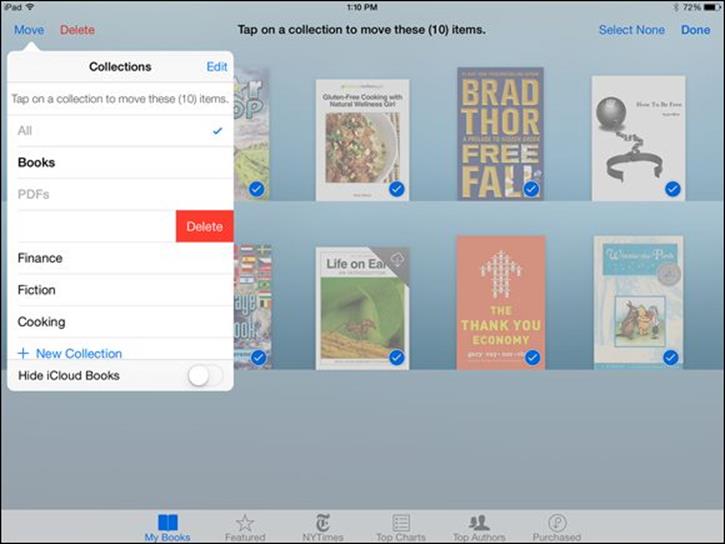Open the Top Authors tab
Screen dimensions: 725x544
(479, 528)
